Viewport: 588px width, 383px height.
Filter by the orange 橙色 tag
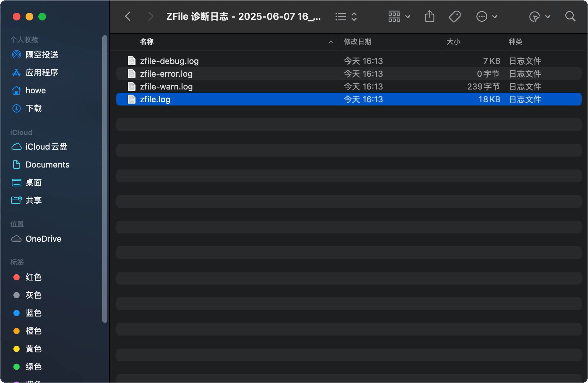[x=27, y=331]
